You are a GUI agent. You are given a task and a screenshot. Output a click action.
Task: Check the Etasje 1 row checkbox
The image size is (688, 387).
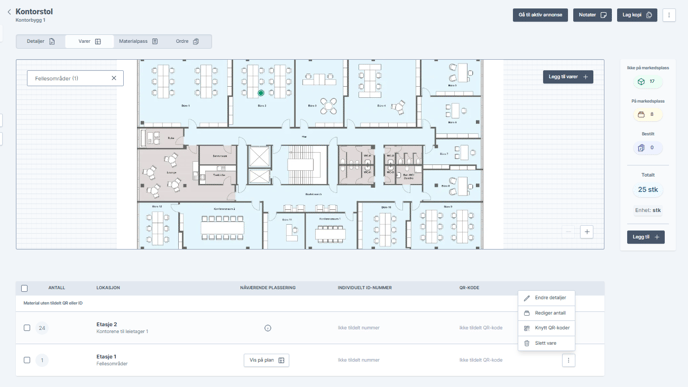27,360
